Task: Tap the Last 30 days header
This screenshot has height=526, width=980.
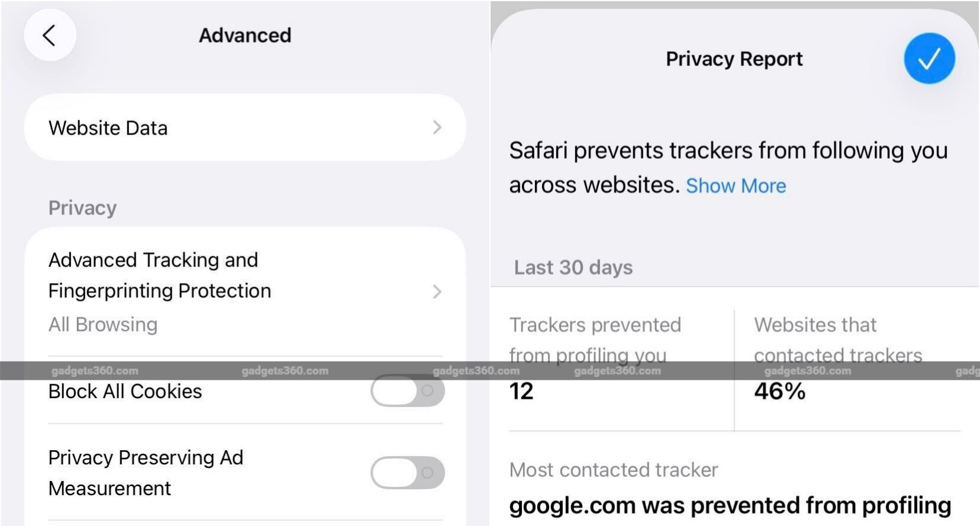Action: pos(573,267)
